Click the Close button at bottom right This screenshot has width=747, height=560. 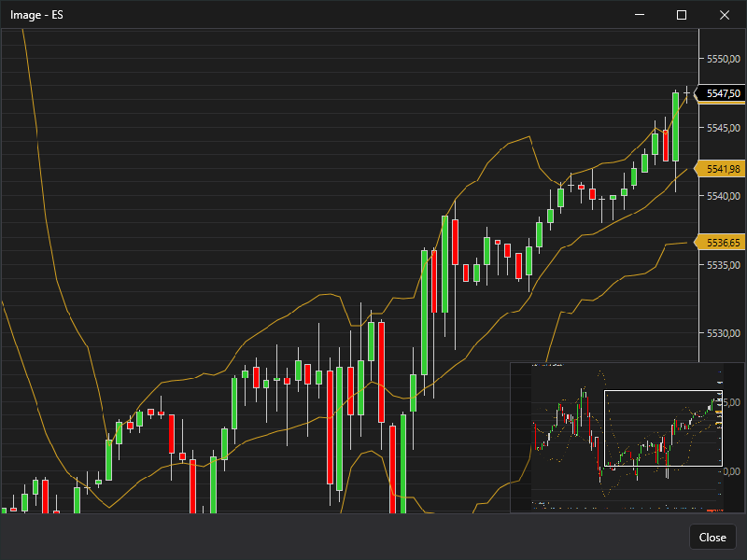(x=712, y=537)
